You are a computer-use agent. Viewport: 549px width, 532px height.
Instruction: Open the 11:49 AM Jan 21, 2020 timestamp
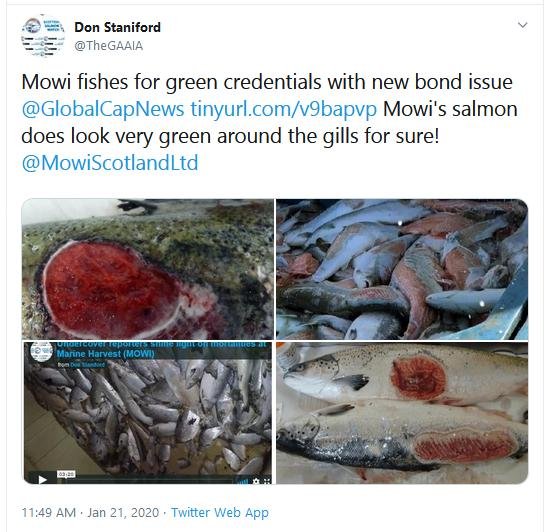pyautogui.click(x=90, y=512)
